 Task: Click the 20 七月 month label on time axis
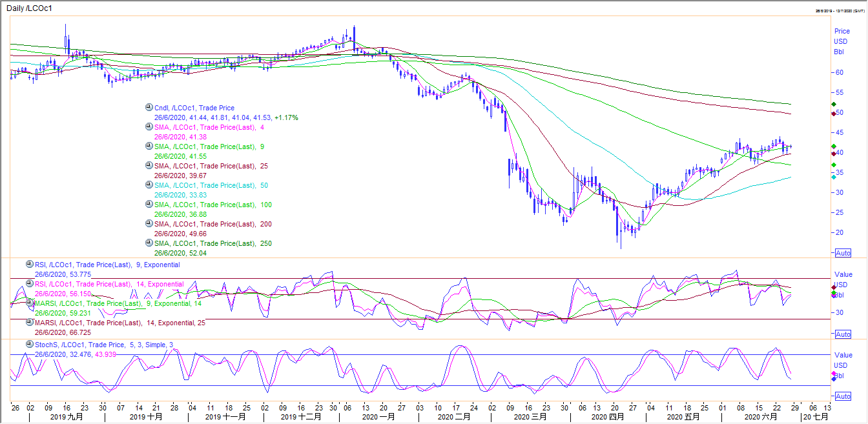click(x=815, y=417)
